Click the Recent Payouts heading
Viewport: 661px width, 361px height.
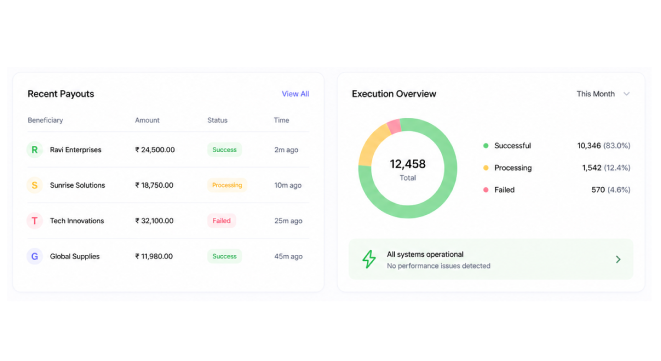coord(61,94)
